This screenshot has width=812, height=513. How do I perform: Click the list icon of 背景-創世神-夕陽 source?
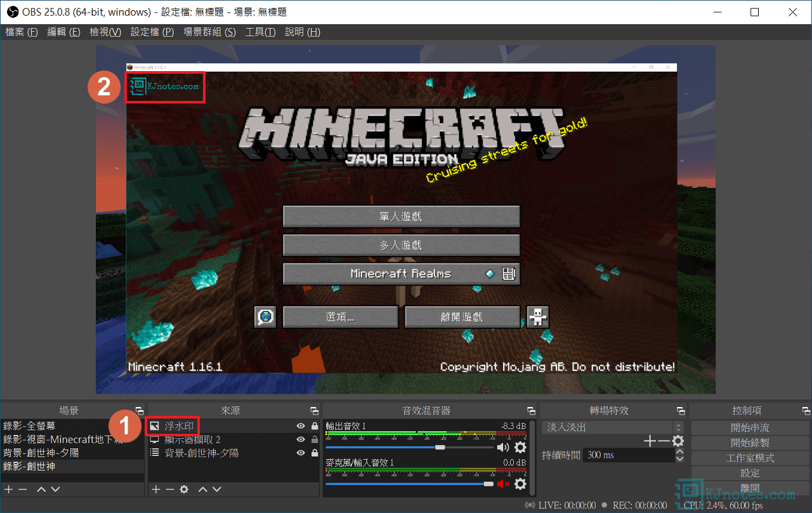tap(154, 453)
